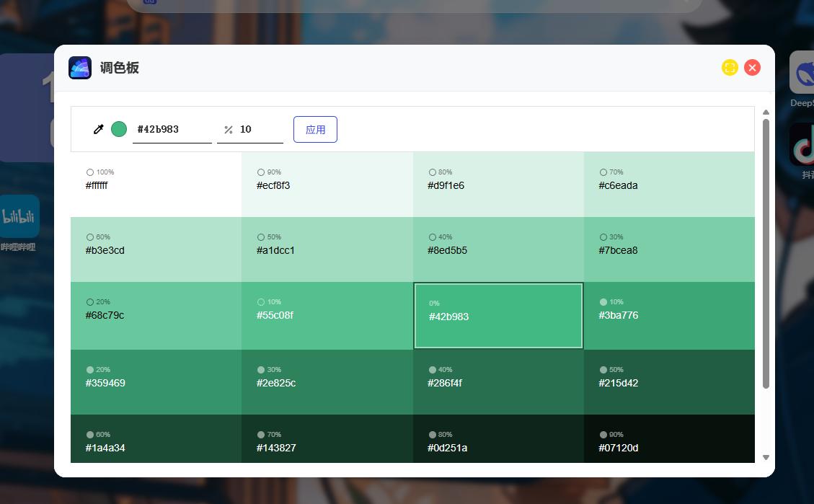Open the TikTok desktop shortcut icon

coord(802,144)
